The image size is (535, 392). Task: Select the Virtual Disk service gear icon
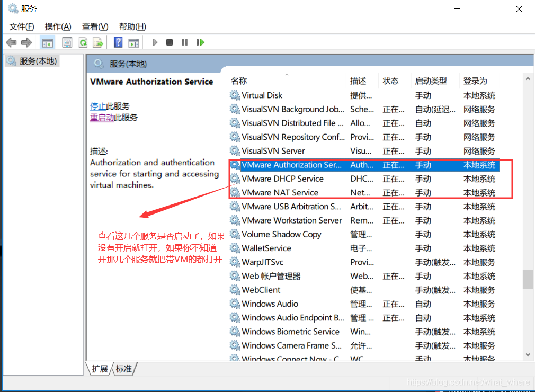click(235, 95)
